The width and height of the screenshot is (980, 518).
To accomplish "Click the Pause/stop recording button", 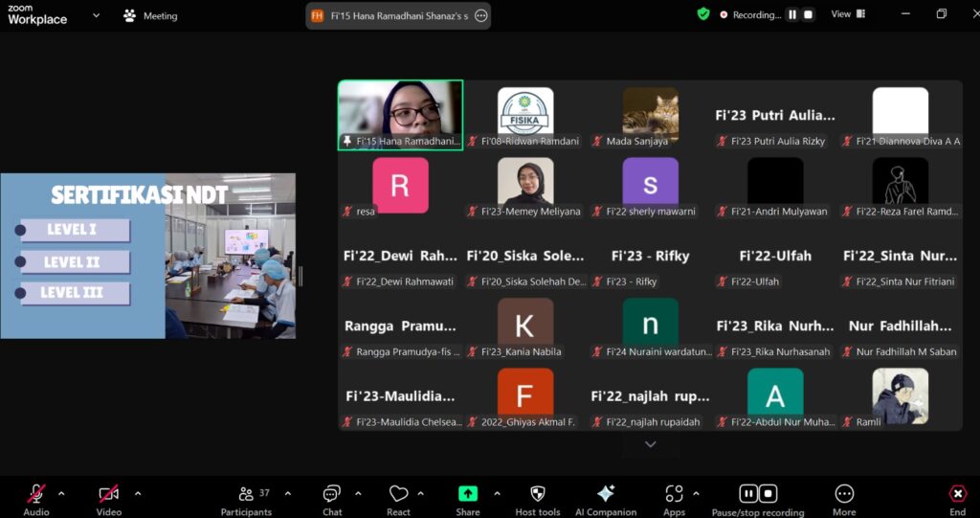I will [x=758, y=494].
